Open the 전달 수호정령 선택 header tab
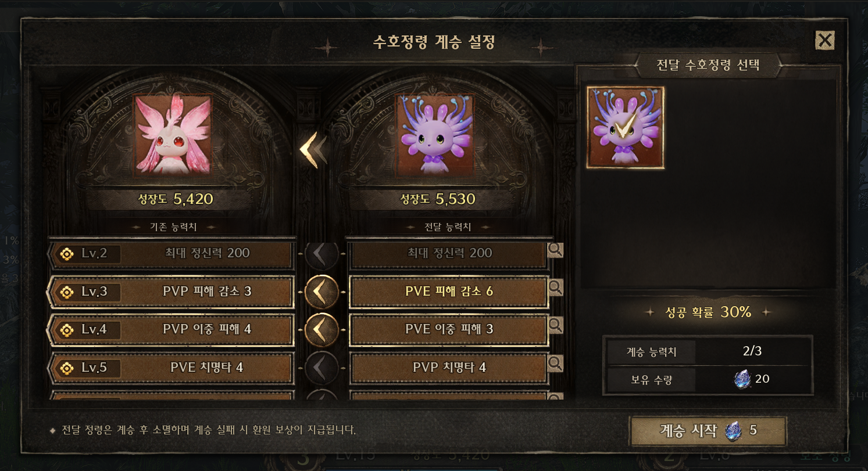Screen dimensions: 868x471 click(x=708, y=64)
